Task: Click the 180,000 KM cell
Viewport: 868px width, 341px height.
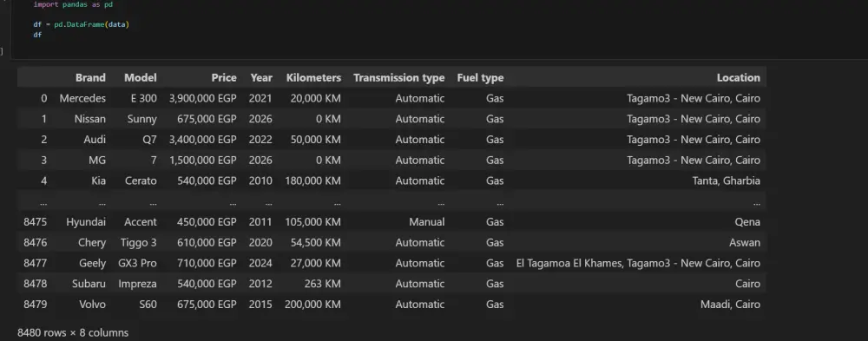Action: click(x=312, y=181)
